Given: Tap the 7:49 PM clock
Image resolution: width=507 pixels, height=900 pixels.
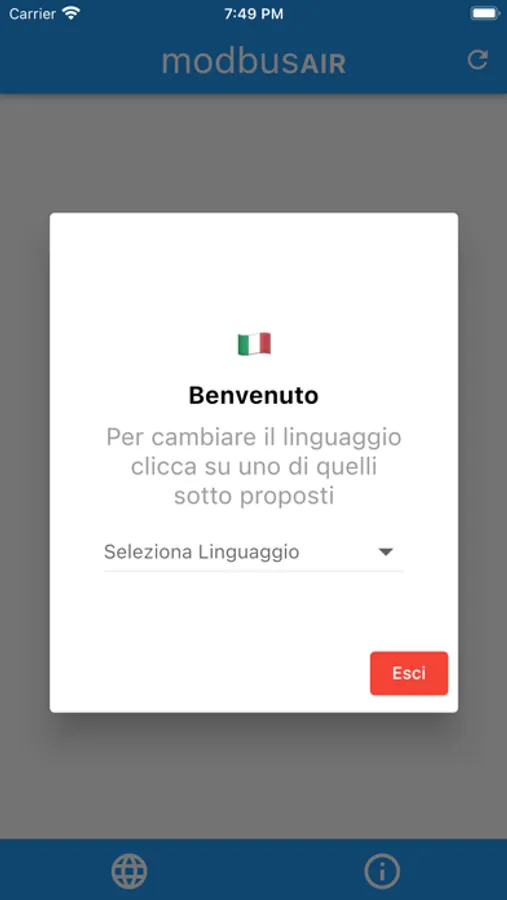Looking at the screenshot, I should (x=254, y=14).
